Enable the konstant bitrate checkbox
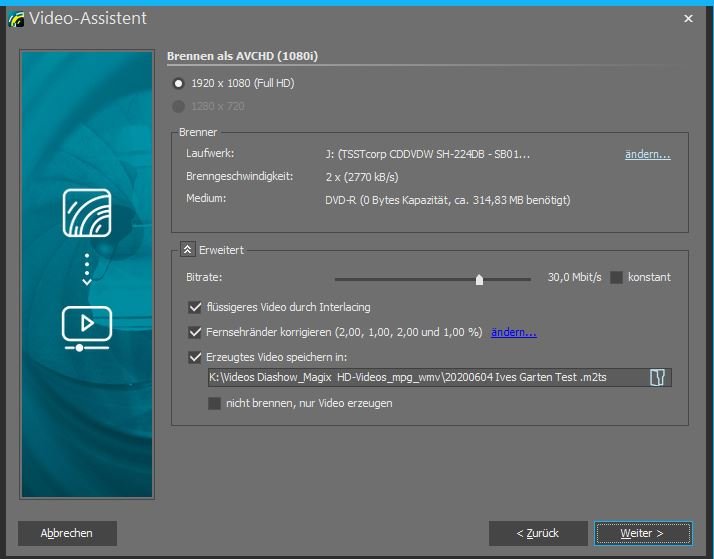The width and height of the screenshot is (714, 559). [x=616, y=277]
